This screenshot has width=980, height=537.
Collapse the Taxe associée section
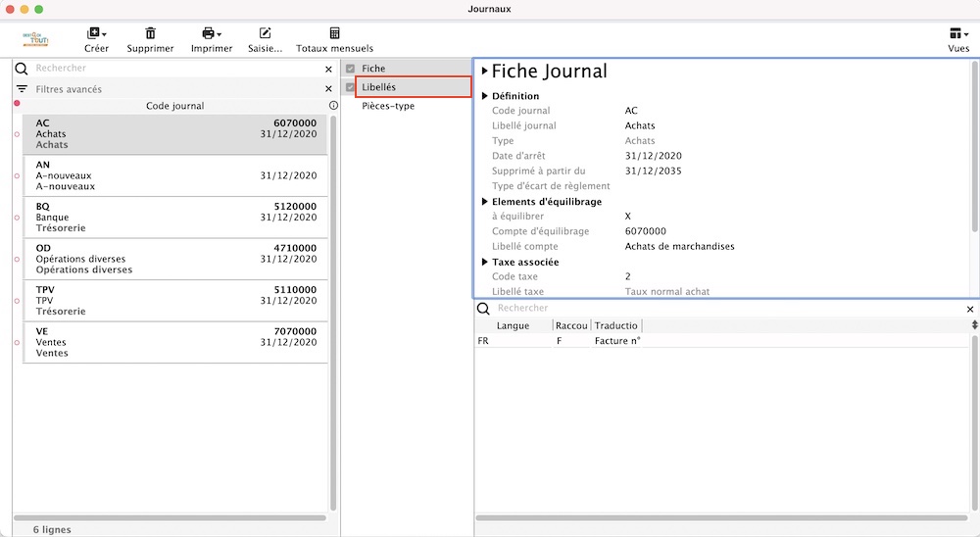pos(484,262)
